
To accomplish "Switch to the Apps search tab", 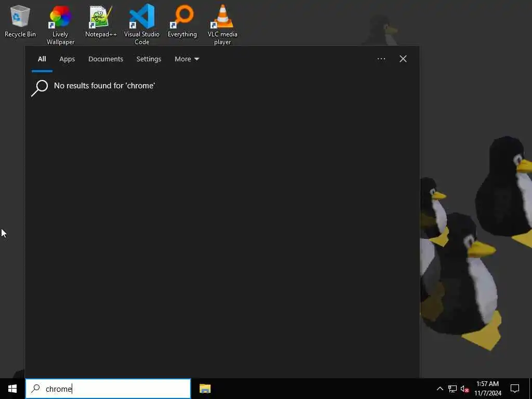I will [x=67, y=59].
